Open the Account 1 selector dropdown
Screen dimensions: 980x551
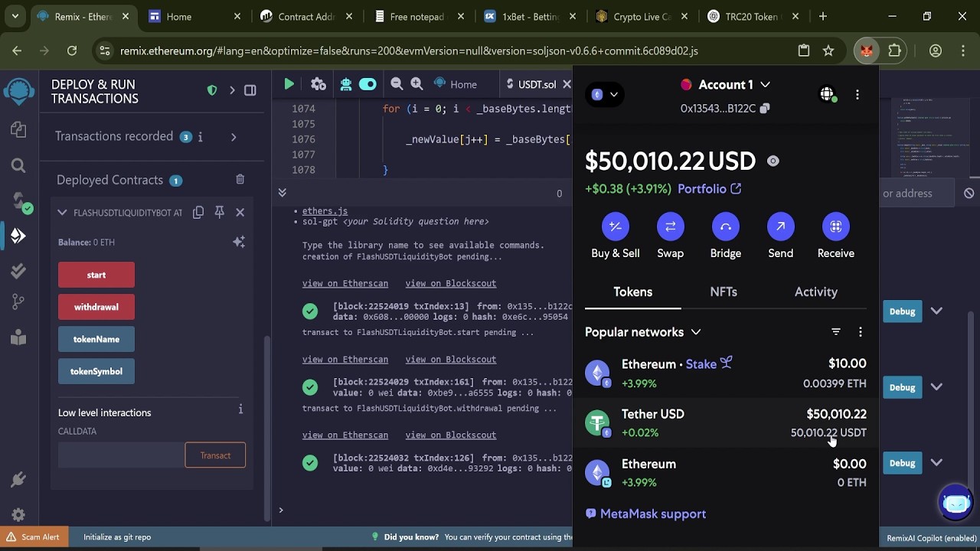[725, 85]
